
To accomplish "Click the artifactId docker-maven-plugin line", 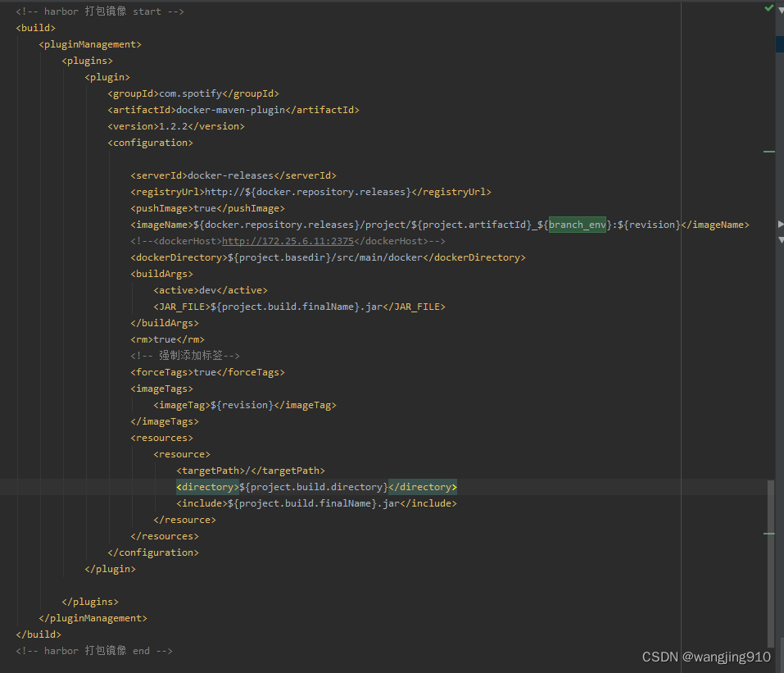I will click(233, 110).
